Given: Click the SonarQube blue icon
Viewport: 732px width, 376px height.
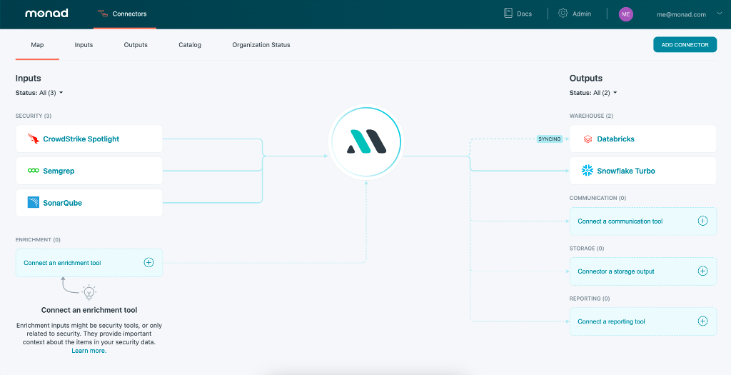Looking at the screenshot, I should tap(33, 203).
